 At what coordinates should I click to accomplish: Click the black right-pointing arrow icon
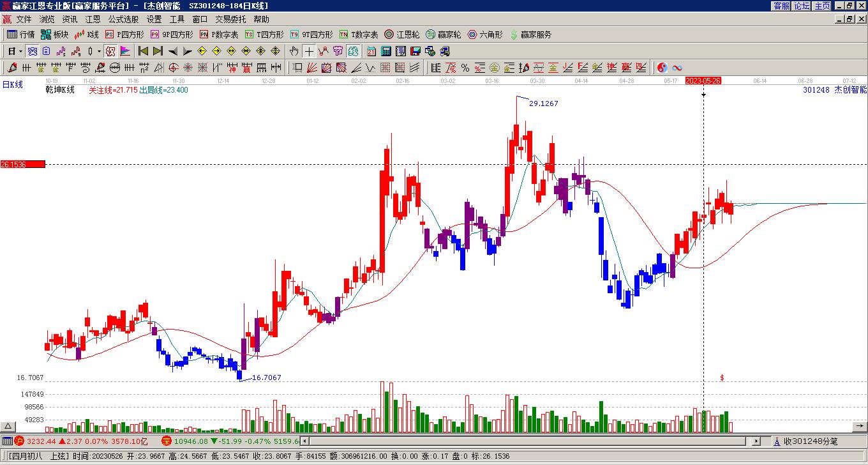(x=188, y=51)
